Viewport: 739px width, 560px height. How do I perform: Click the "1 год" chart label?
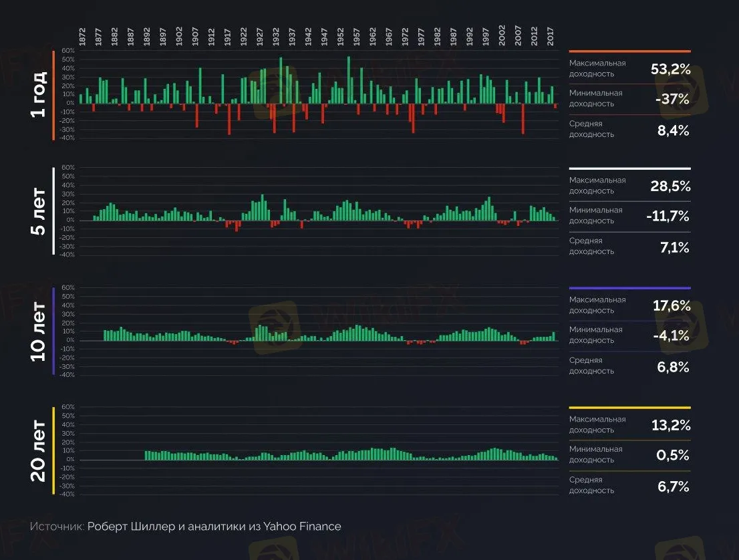[x=39, y=94]
